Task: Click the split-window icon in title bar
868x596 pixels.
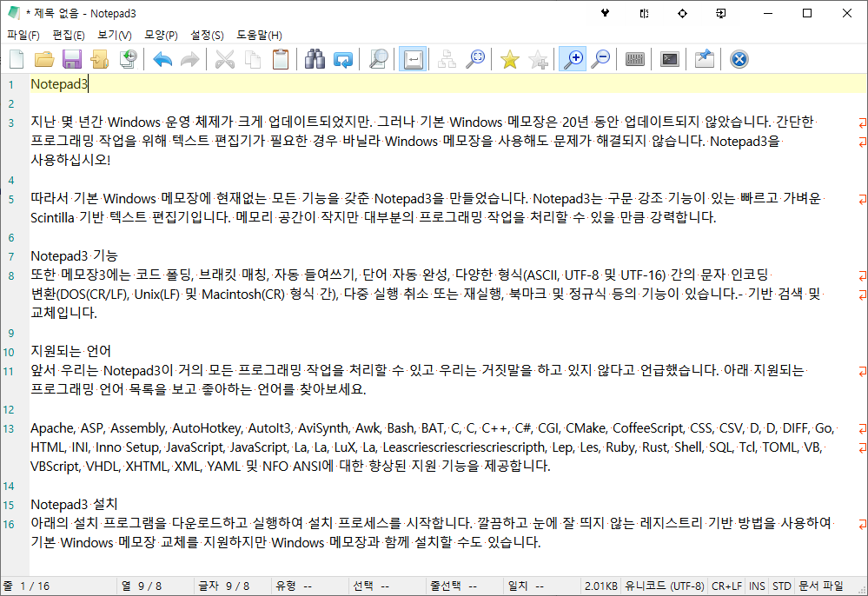Action: 644,13
